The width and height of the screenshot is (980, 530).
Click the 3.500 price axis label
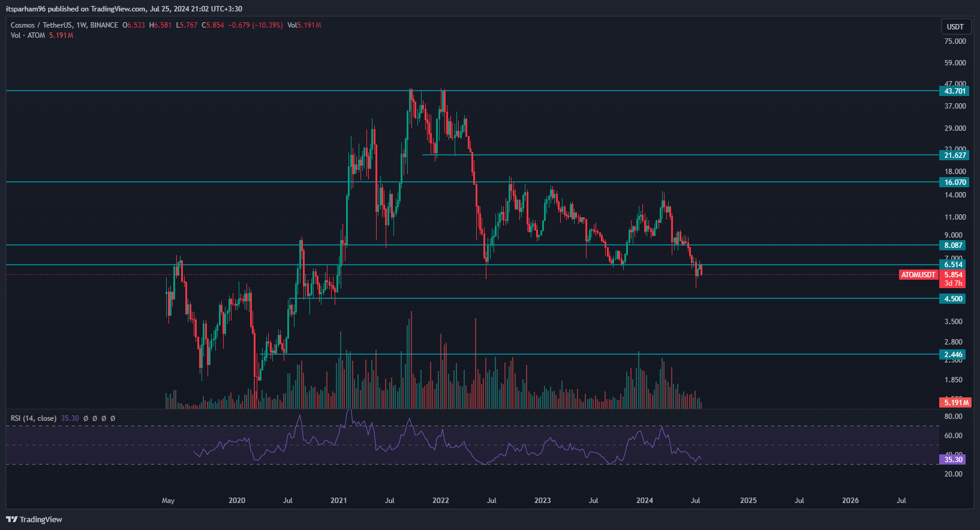click(954, 322)
